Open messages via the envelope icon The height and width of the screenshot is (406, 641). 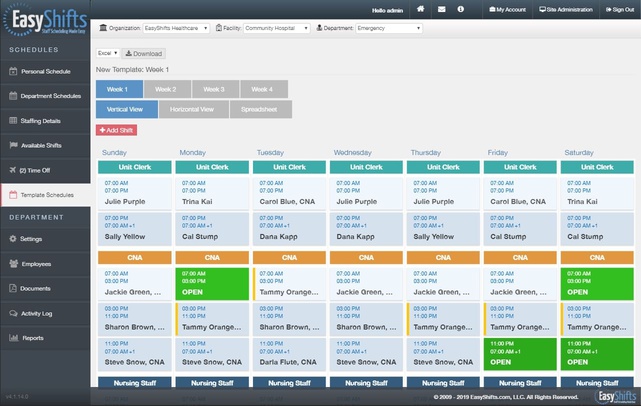tap(441, 9)
